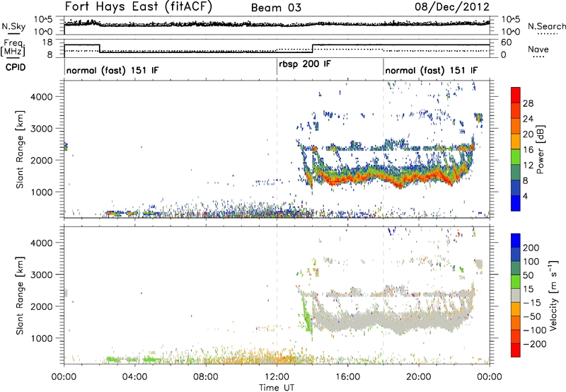Viewport: 566px width, 392px height.
Task: Select the 'Freq. [MHz]' axis label
Action: coord(13,48)
